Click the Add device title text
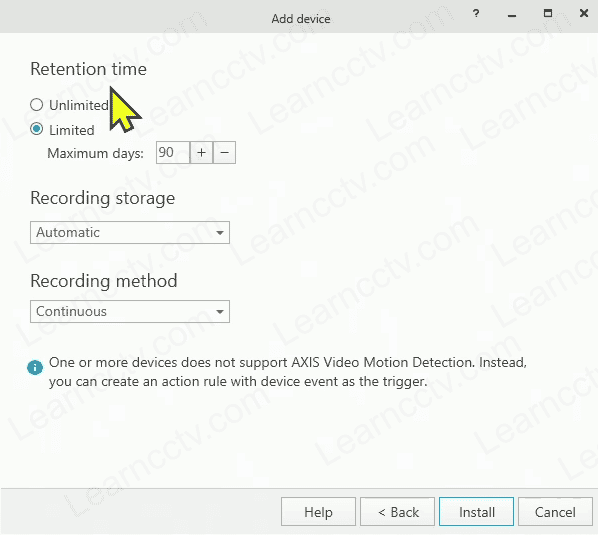The height and width of the screenshot is (535, 598). point(301,19)
